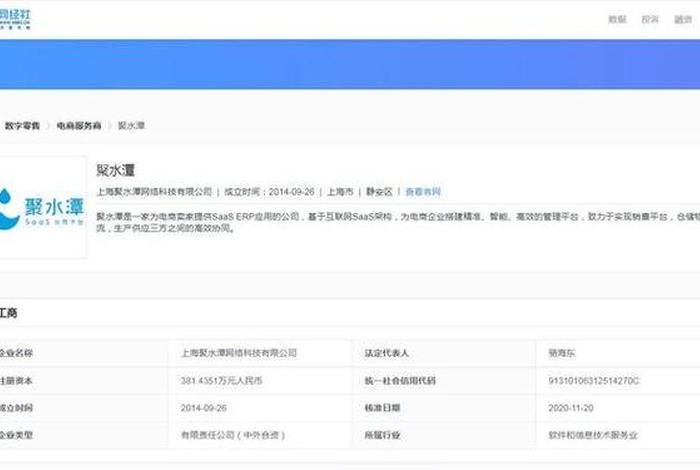The image size is (700, 470).
Task: Click the company description paragraph
Action: pyautogui.click(x=398, y=222)
